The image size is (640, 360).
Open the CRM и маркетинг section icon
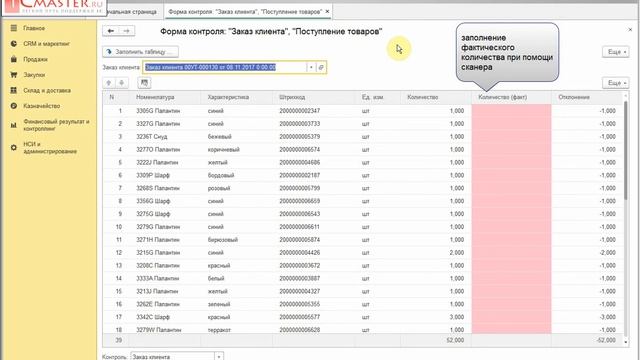13,44
